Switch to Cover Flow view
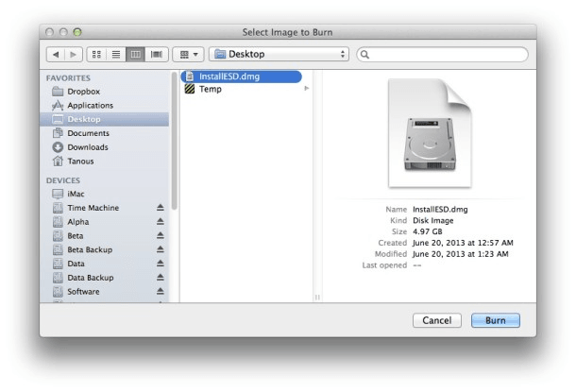576x392 pixels. click(157, 55)
